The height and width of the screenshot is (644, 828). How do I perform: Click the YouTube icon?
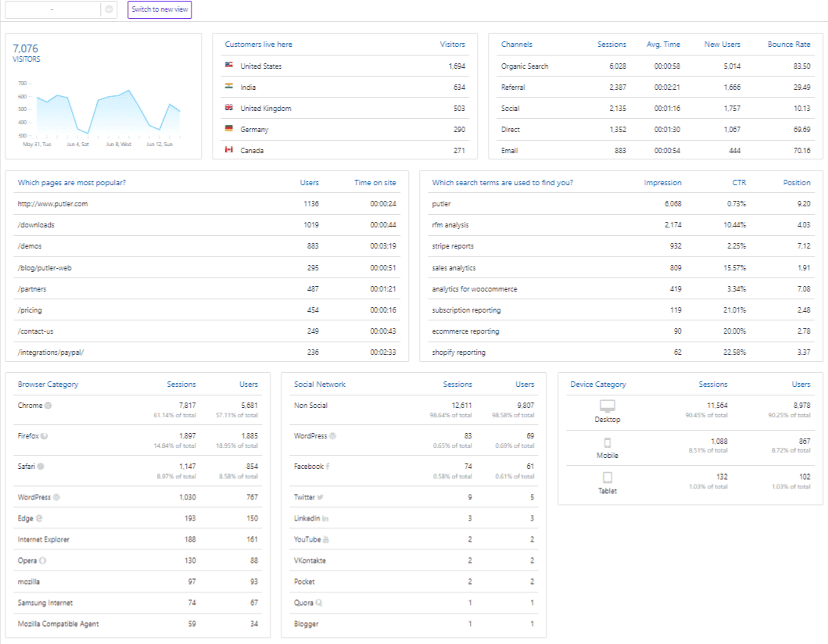326,539
